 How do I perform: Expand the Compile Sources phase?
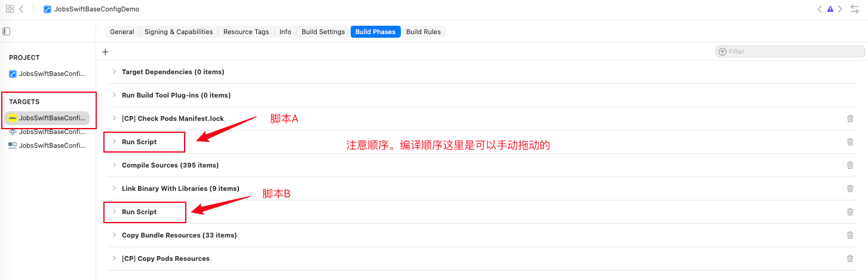tap(114, 165)
